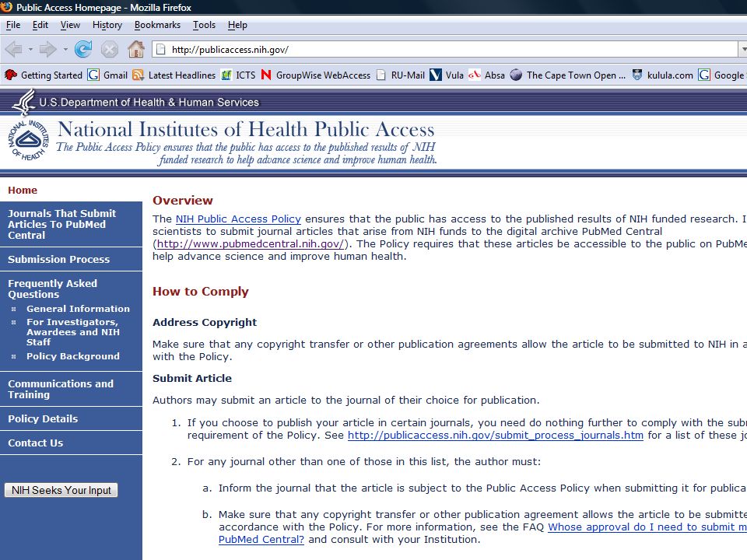This screenshot has height=560, width=747.
Task: Open The Cape Town Open bookmark
Action: tap(567, 75)
